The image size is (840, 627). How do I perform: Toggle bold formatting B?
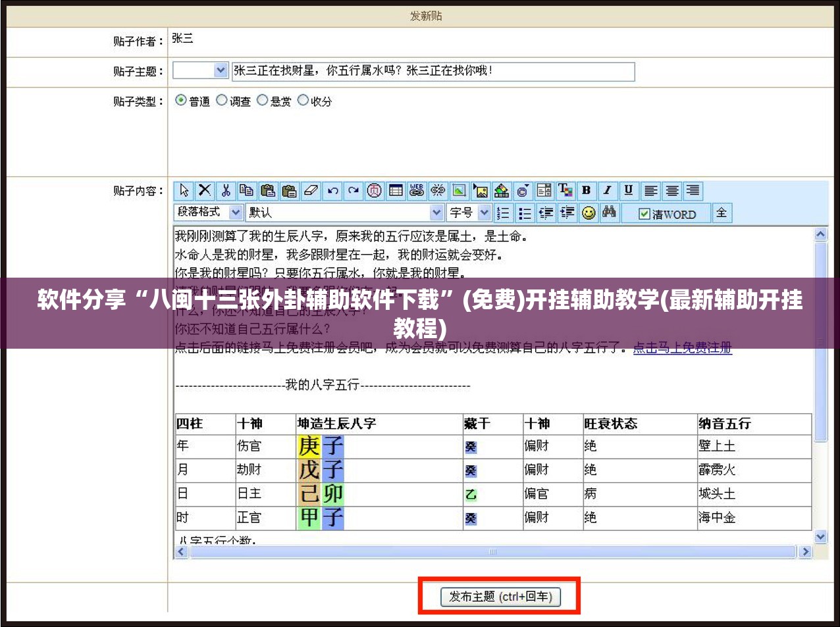click(587, 191)
